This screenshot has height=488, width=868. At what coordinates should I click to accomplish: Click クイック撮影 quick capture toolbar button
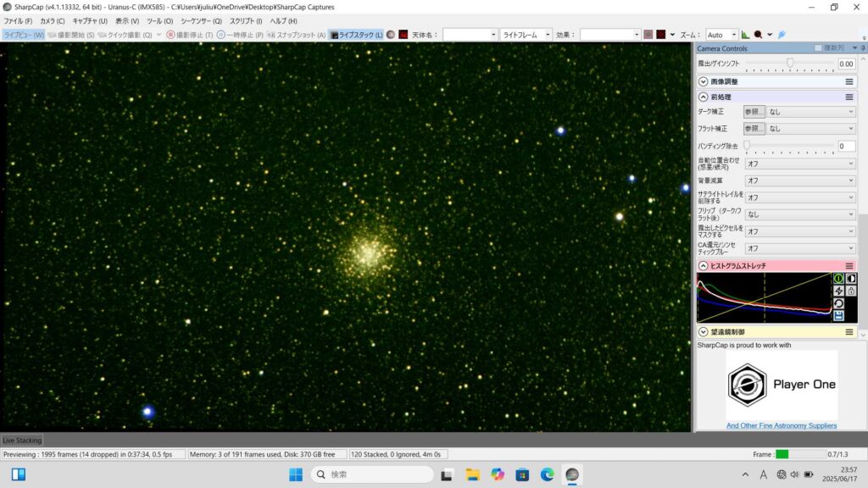pos(125,35)
